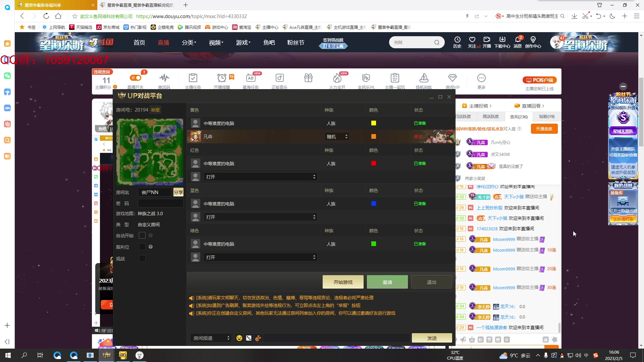
Task: Click yellow color swatch for 黄色 computer
Action: [374, 123]
